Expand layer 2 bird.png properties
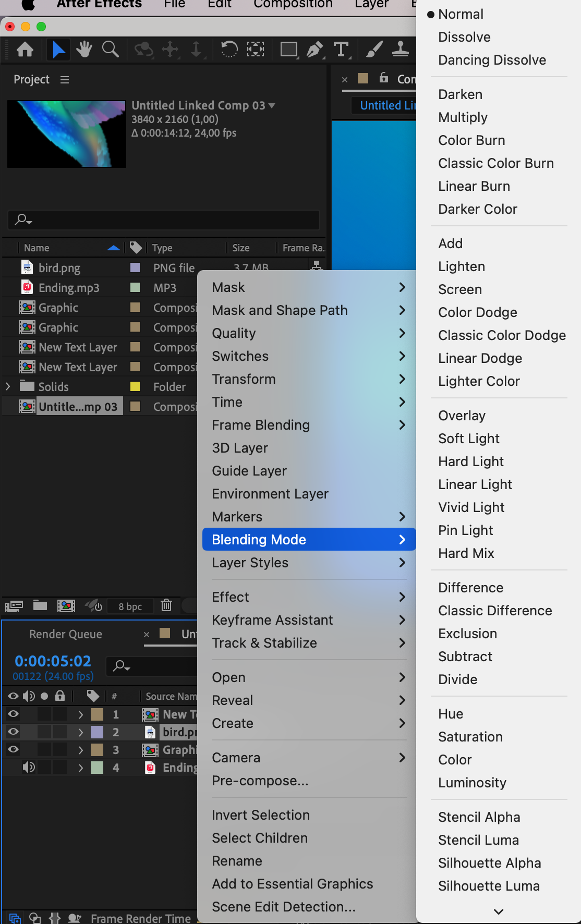 pos(81,732)
